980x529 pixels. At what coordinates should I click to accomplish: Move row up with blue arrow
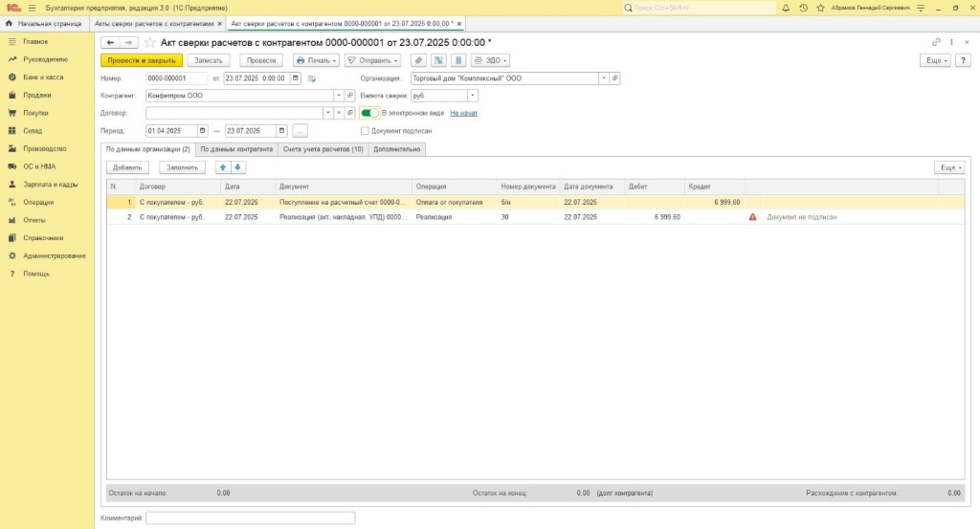[x=223, y=167]
